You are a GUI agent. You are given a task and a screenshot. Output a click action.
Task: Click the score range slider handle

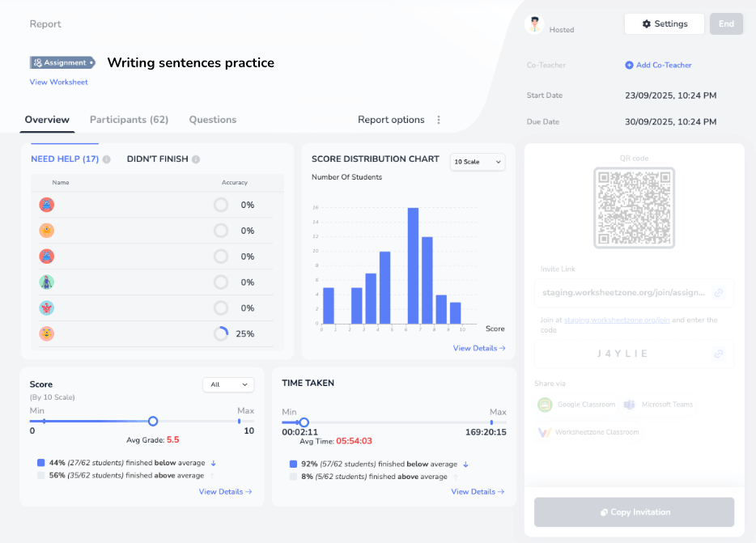point(152,421)
